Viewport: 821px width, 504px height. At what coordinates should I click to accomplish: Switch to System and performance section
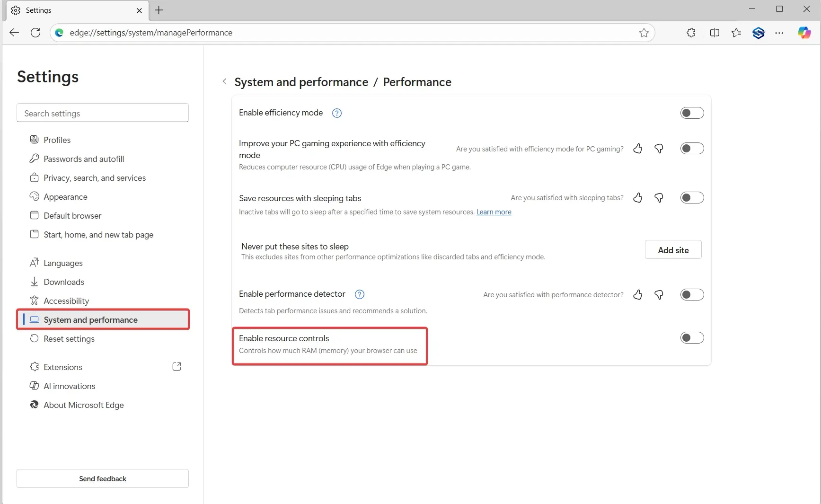[x=90, y=319]
